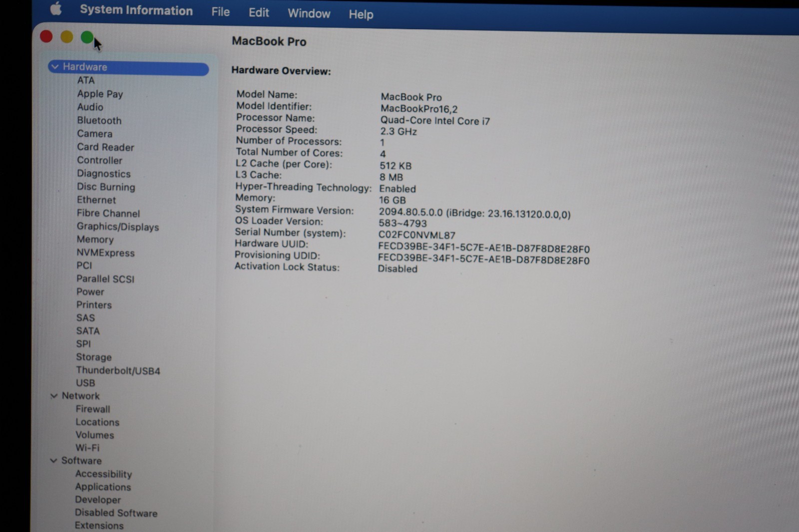Click the MacBook Pro window title
Viewport: 799px width, 532px height.
pyautogui.click(x=269, y=41)
